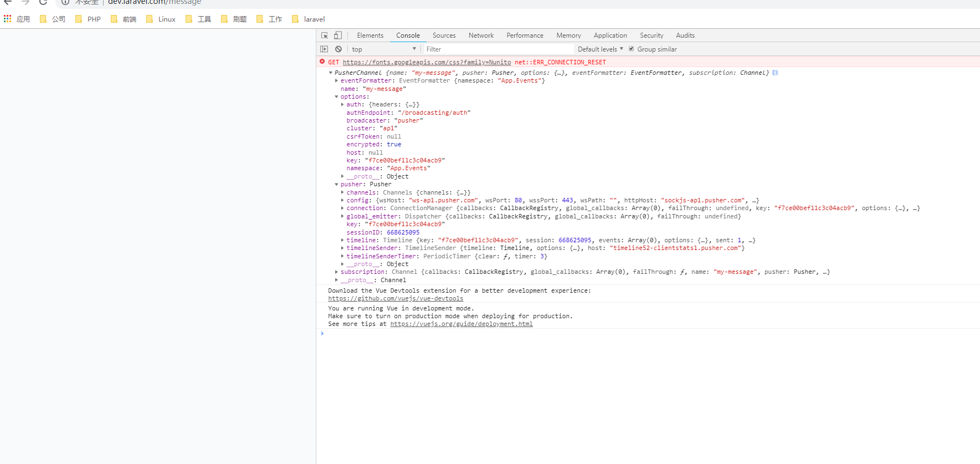
Task: Switch to the Performance tab
Action: (525, 35)
